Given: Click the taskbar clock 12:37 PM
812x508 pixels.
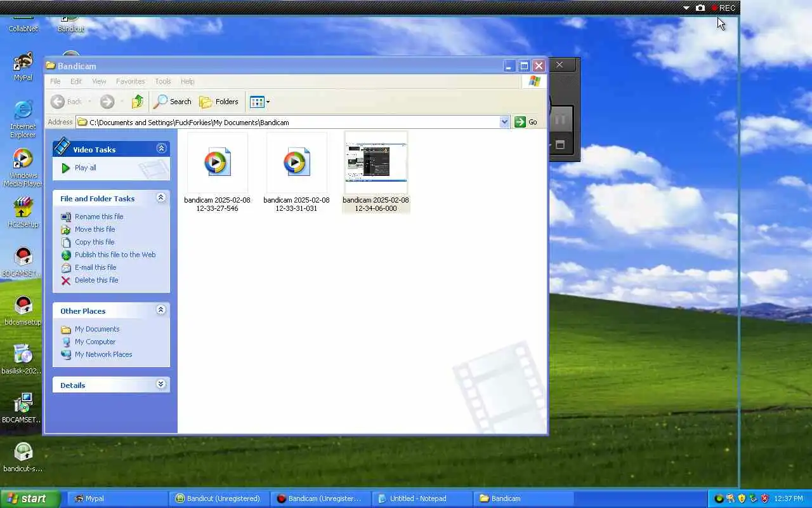Looking at the screenshot, I should pos(789,498).
